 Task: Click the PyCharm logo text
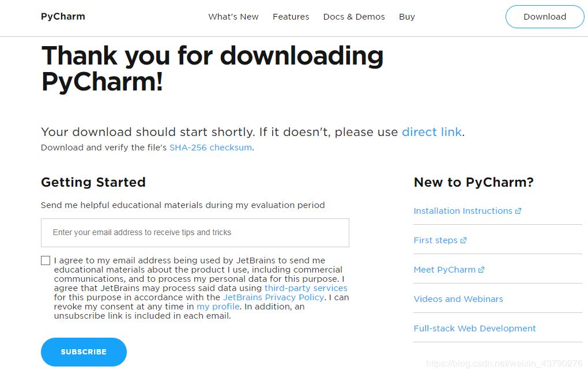[63, 17]
